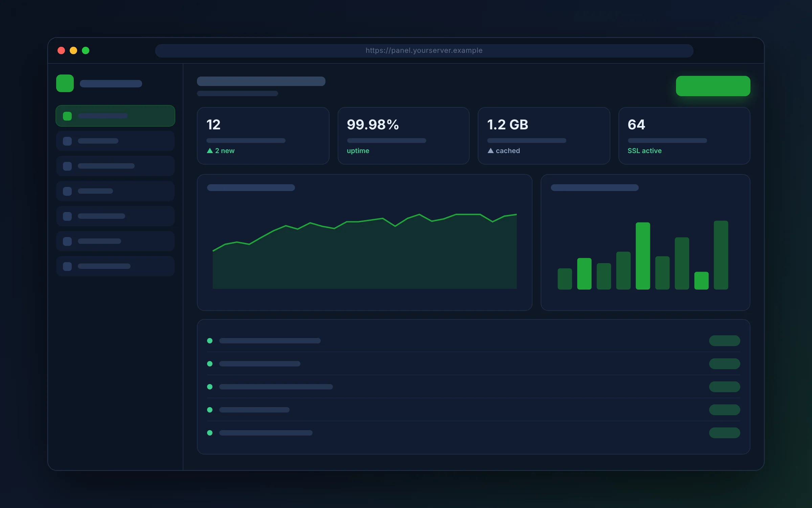
Task: Click the large green button at top right
Action: pos(713,86)
